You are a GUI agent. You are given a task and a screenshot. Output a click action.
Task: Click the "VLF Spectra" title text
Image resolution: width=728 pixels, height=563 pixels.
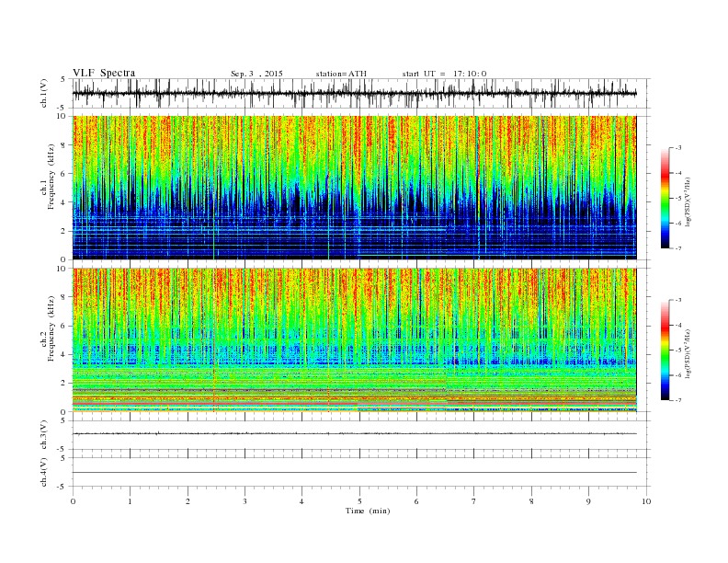pos(104,73)
